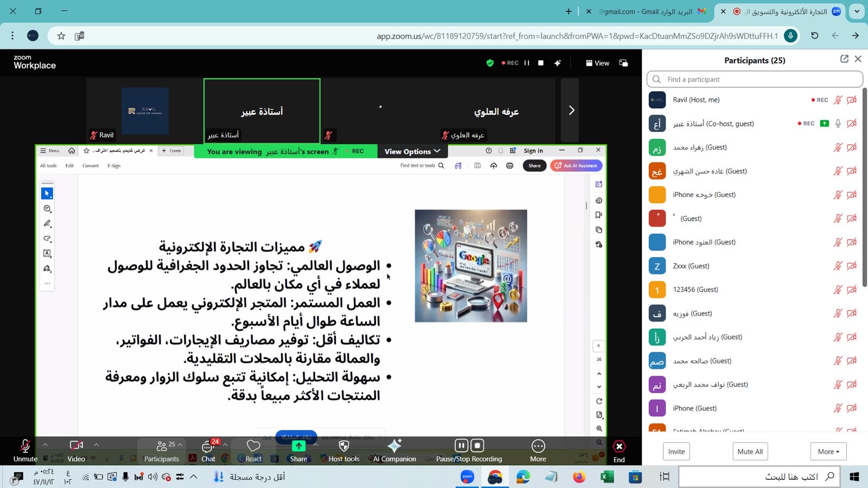The image size is (868, 488).
Task: Toggle video icon for iPhone خوخه (Guest)
Action: click(x=852, y=195)
